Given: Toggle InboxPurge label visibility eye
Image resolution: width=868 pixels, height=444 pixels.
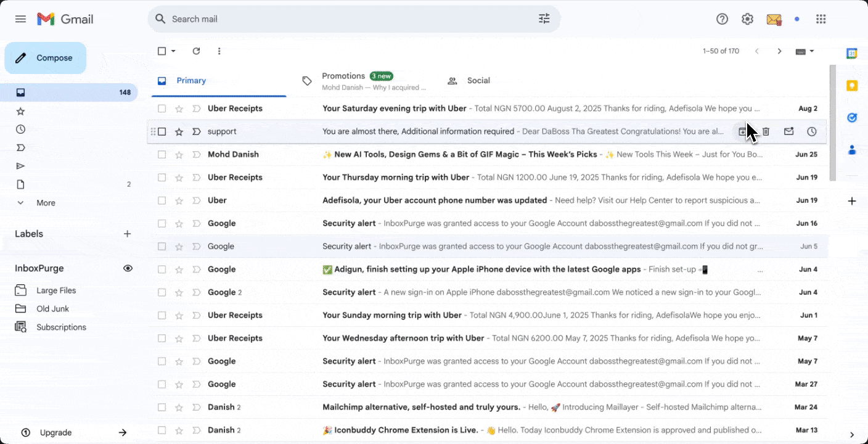Looking at the screenshot, I should pyautogui.click(x=128, y=268).
